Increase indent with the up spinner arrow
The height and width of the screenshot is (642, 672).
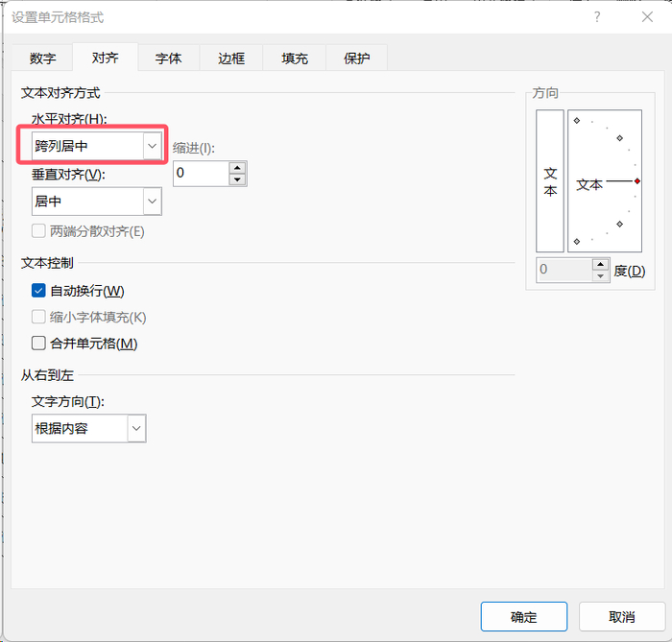click(x=237, y=168)
